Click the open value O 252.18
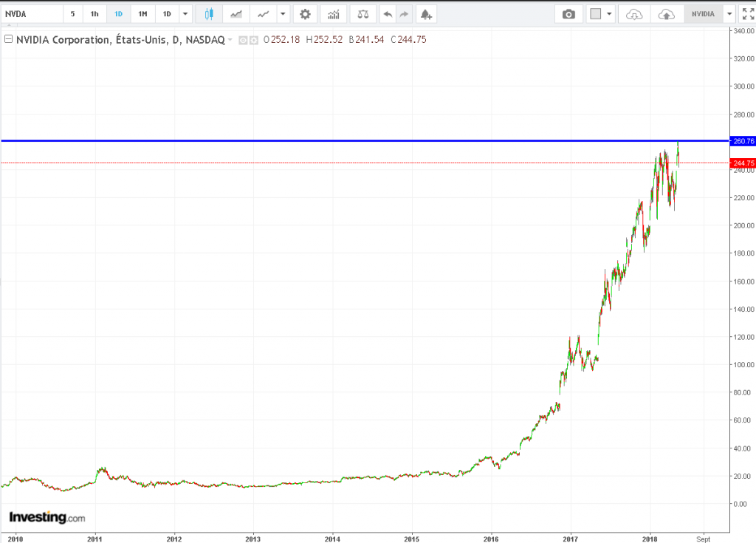756x543 pixels. (281, 40)
